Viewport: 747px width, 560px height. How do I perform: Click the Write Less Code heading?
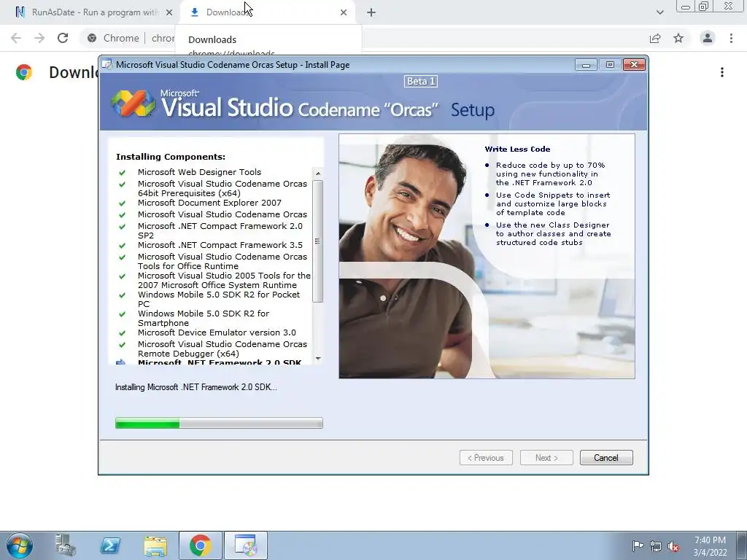coord(517,149)
